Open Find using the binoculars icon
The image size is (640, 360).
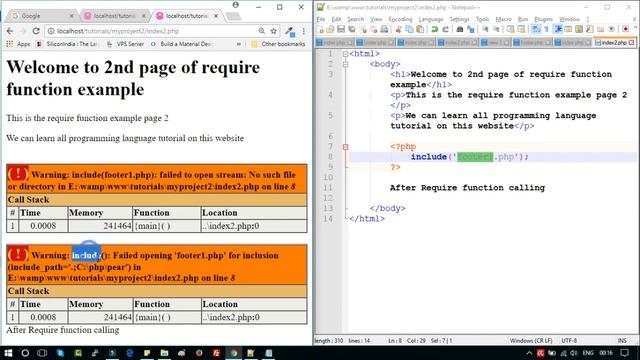[460, 29]
